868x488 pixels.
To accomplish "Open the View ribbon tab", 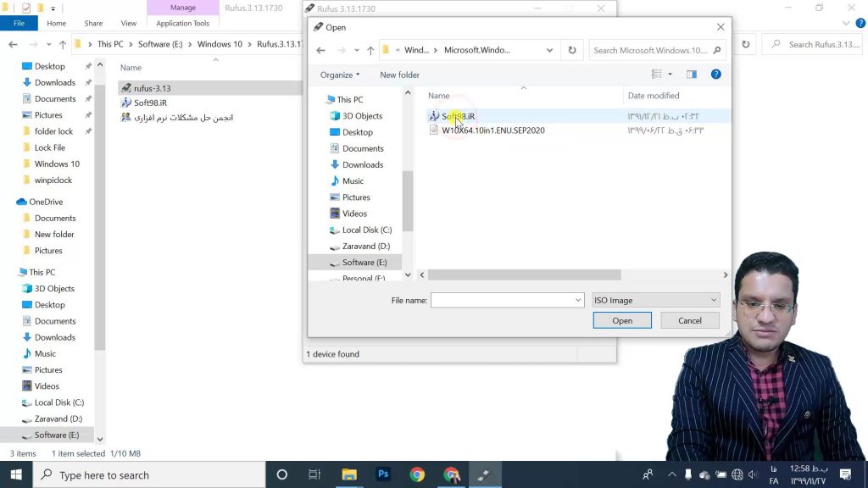I will (129, 23).
